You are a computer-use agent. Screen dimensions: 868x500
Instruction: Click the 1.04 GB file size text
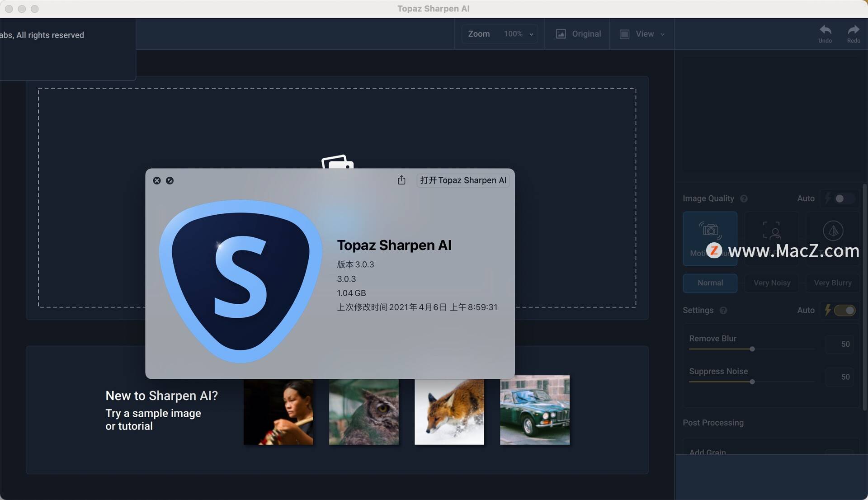coord(351,293)
